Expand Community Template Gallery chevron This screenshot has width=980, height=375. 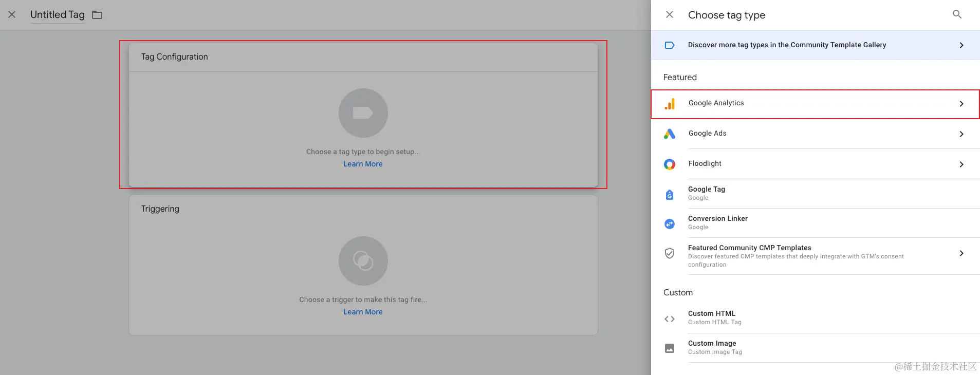[961, 45]
